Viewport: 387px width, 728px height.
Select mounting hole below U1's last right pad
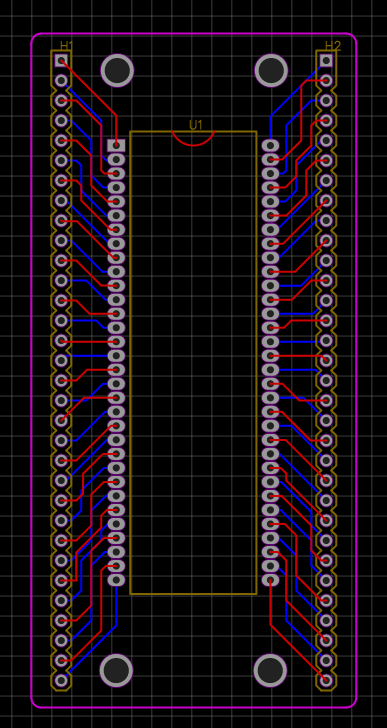(271, 670)
